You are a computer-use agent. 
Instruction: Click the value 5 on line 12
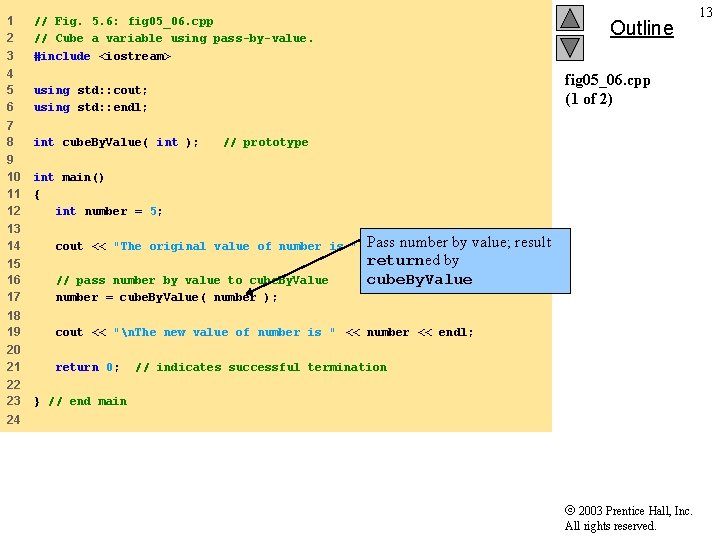(x=153, y=212)
